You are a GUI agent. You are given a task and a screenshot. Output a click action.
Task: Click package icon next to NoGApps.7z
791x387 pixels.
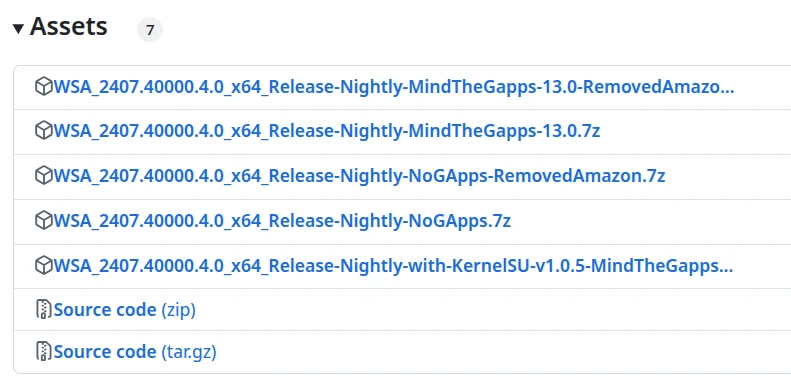(x=44, y=220)
